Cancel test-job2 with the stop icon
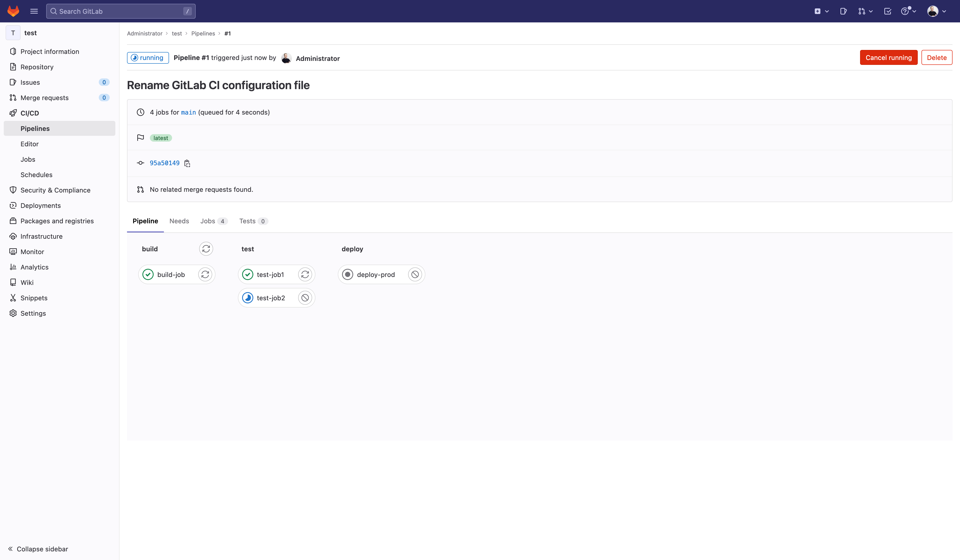Image resolution: width=960 pixels, height=560 pixels. tap(305, 298)
